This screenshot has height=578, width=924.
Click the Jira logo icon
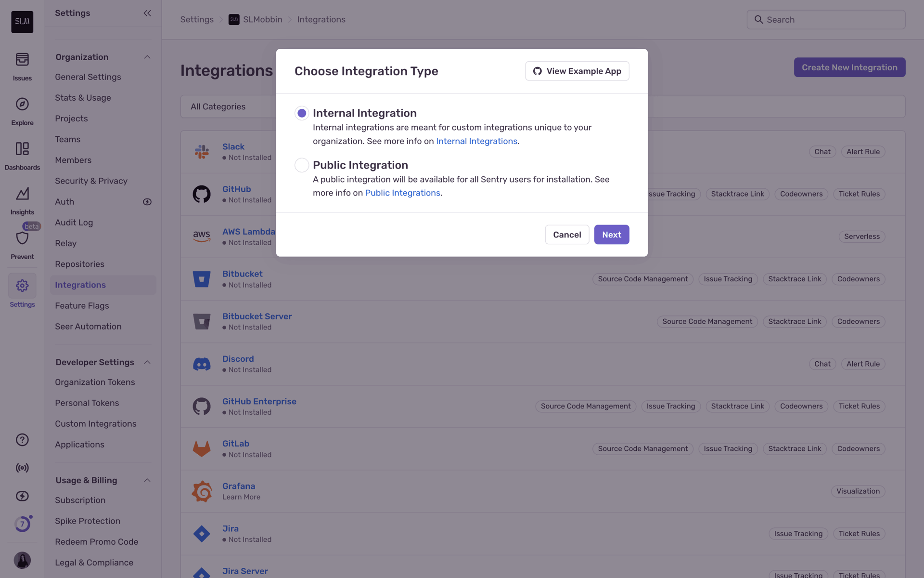202,534
